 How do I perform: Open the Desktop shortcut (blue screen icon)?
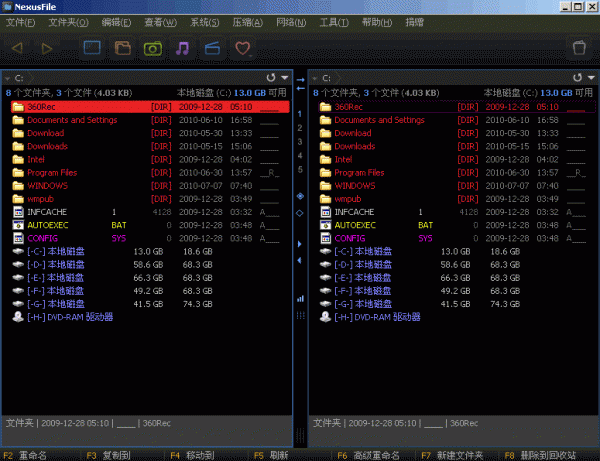[92, 48]
